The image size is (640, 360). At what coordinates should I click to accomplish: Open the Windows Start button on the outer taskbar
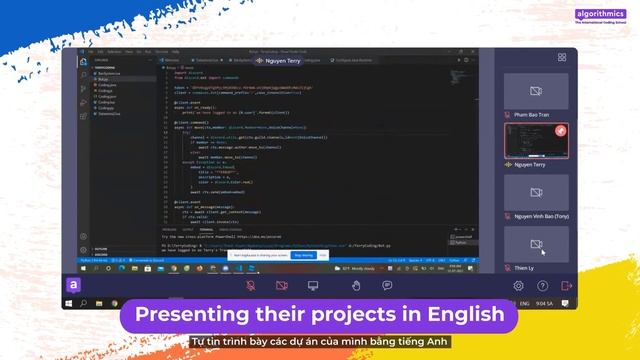click(x=69, y=303)
